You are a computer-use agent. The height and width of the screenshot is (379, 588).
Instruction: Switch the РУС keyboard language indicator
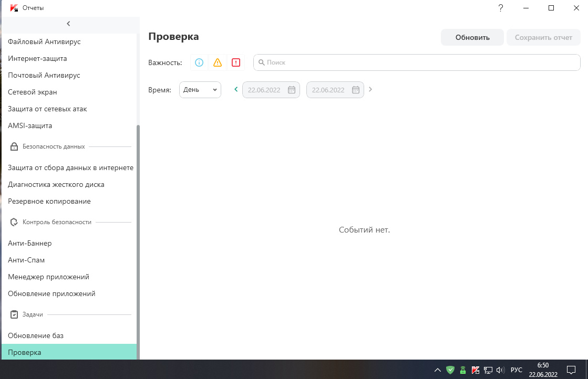(x=517, y=370)
